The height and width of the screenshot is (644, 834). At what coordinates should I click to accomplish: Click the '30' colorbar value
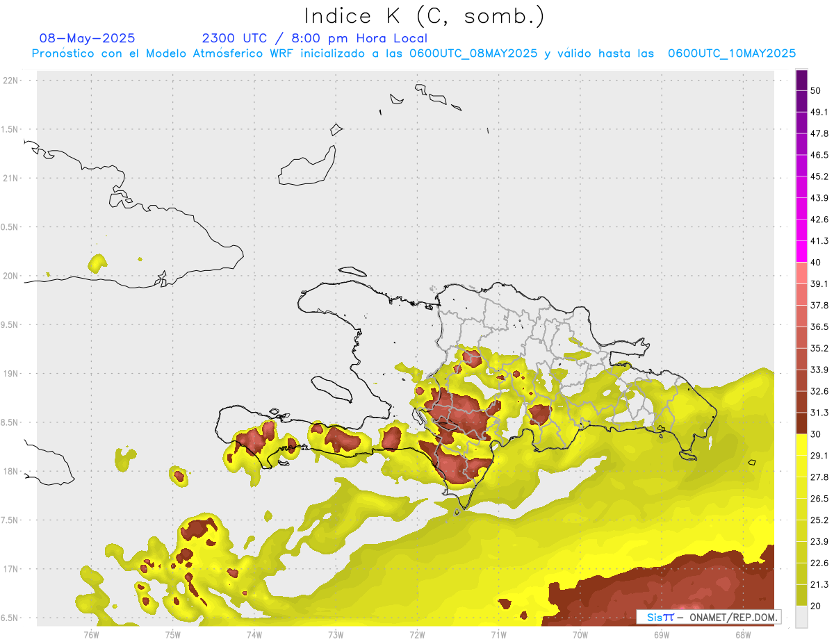click(816, 434)
